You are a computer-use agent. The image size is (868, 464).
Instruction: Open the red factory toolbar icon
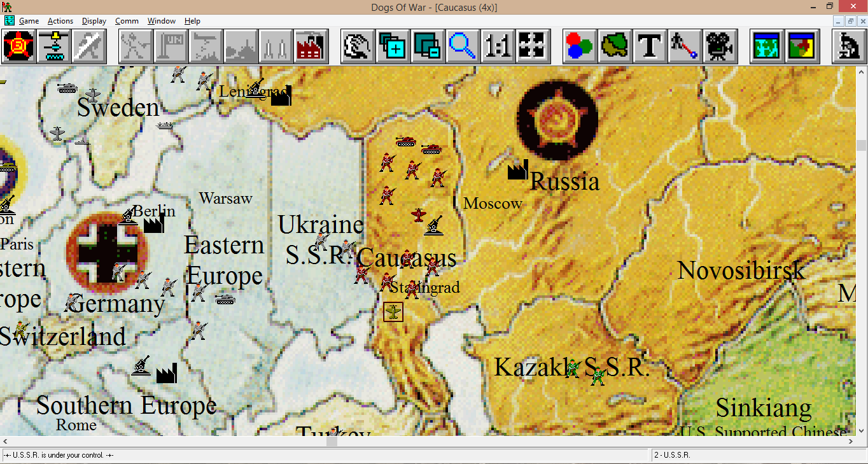click(x=311, y=46)
